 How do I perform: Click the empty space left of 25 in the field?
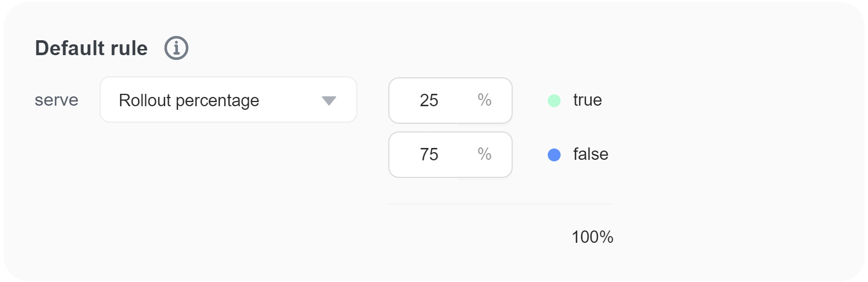pyautogui.click(x=403, y=101)
